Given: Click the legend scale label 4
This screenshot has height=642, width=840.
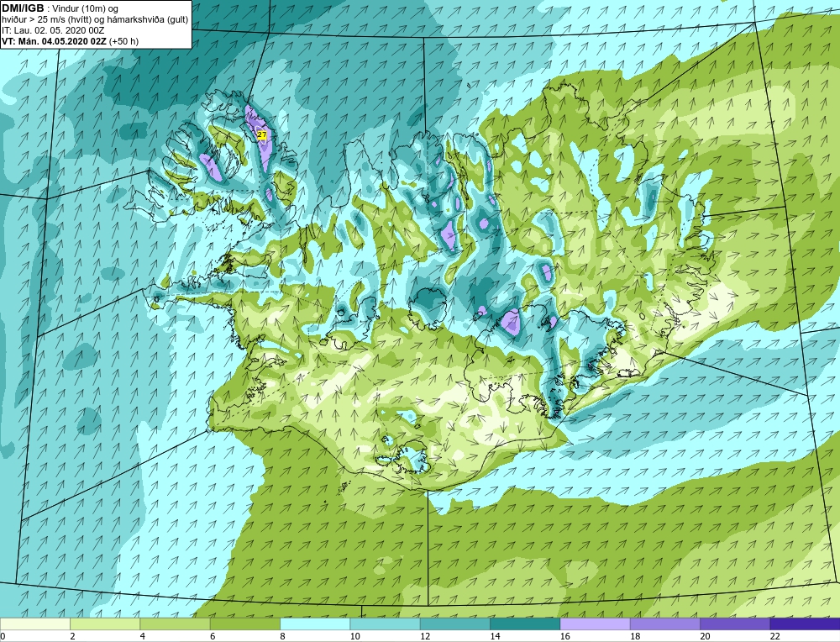Looking at the screenshot, I should coord(143,636).
